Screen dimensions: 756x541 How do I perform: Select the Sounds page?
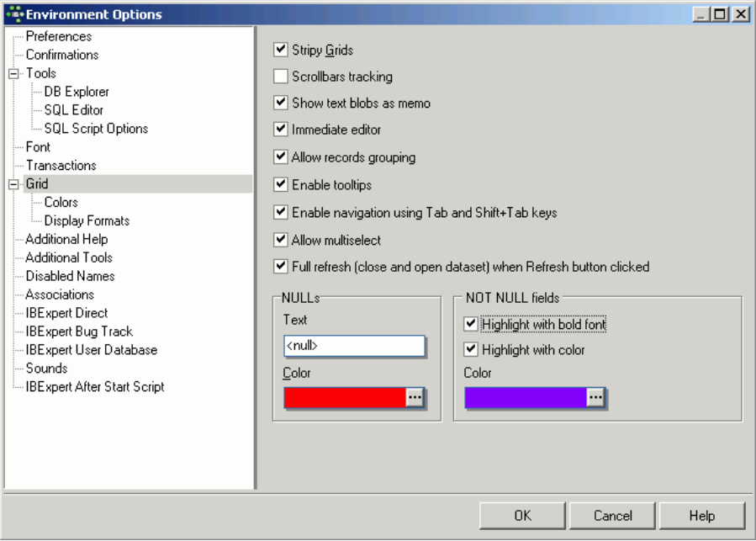tap(46, 369)
